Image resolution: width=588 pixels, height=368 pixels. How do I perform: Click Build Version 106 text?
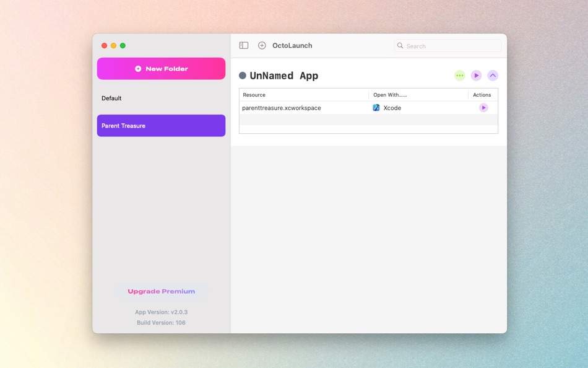tap(162, 323)
